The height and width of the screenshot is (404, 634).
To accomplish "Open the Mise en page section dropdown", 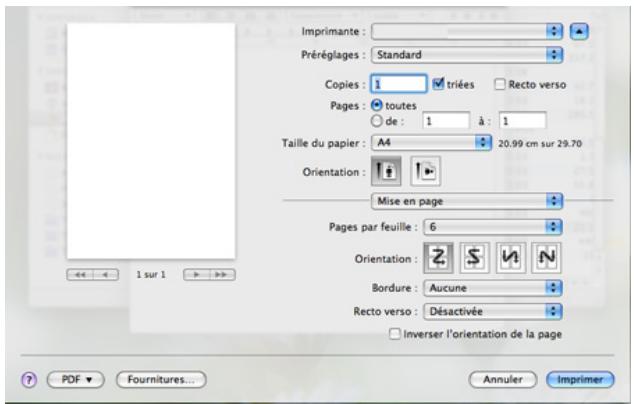I will click(467, 201).
